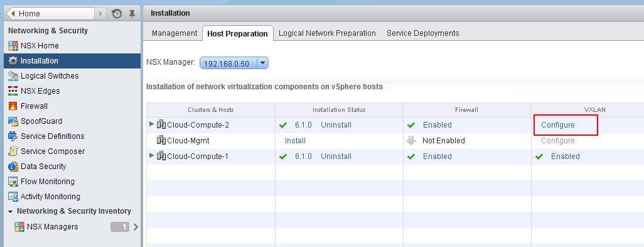This screenshot has height=247, width=644.
Task: Click Enabled firewall link for Cloud-Compute-1
Action: pos(437,156)
